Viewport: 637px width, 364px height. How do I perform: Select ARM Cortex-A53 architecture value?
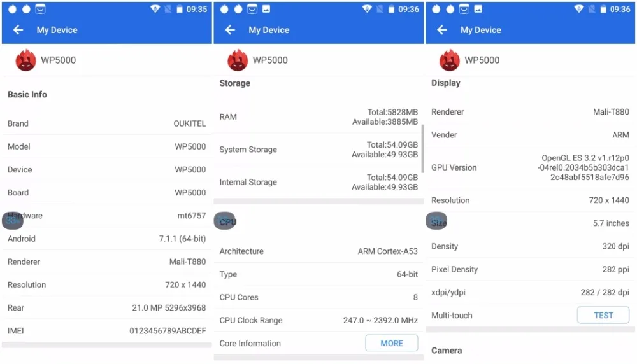coord(387,251)
